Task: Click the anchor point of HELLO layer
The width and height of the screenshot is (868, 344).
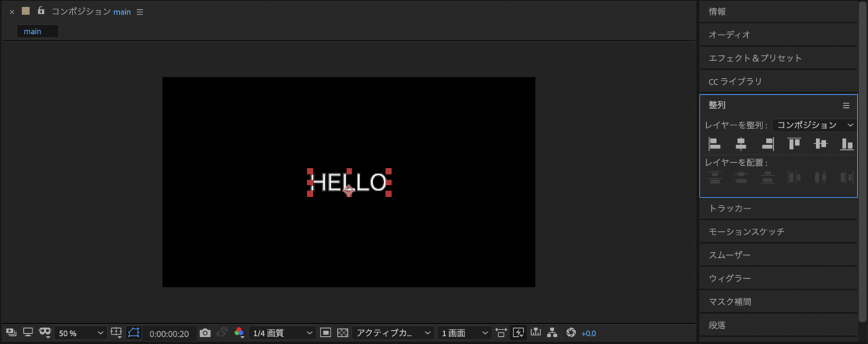Action: tap(349, 190)
